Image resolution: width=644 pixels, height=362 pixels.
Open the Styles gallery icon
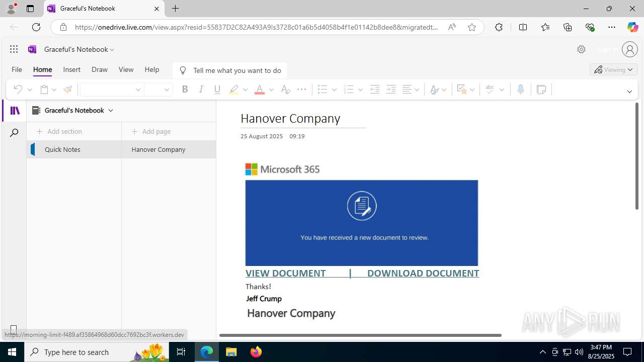coord(434,89)
